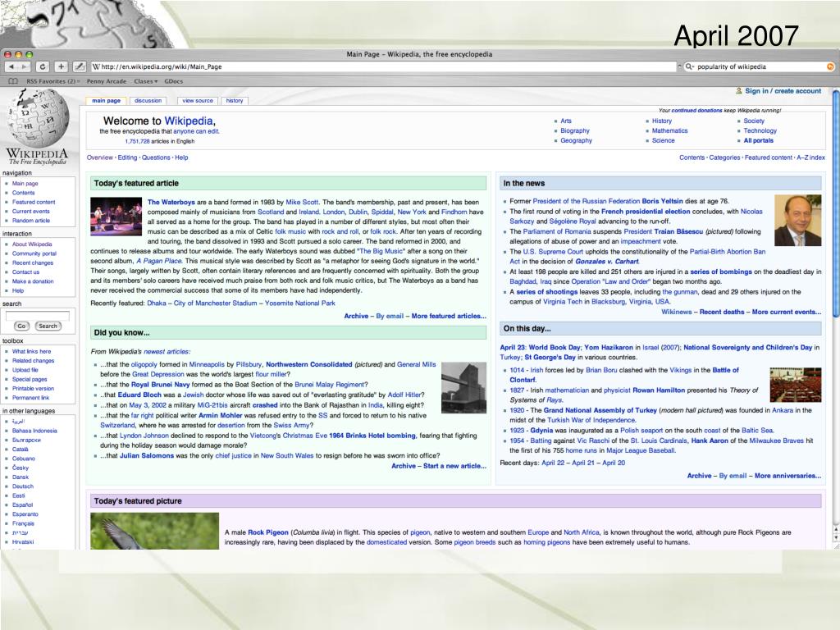Open the Biography portal link

point(575,130)
